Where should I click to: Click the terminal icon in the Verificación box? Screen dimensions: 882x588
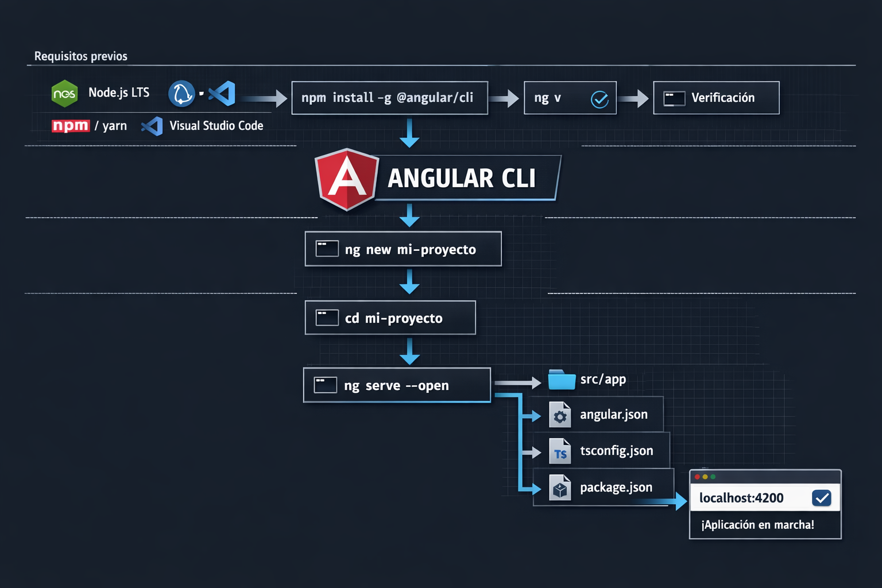[x=674, y=98]
